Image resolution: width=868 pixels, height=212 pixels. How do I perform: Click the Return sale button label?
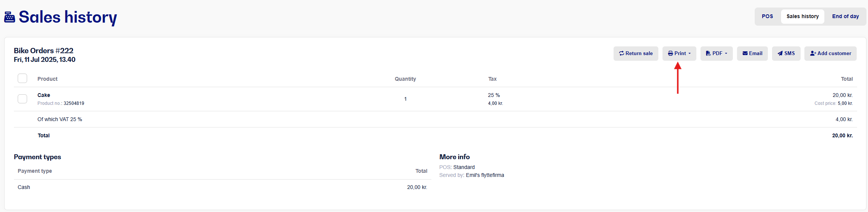(x=639, y=54)
